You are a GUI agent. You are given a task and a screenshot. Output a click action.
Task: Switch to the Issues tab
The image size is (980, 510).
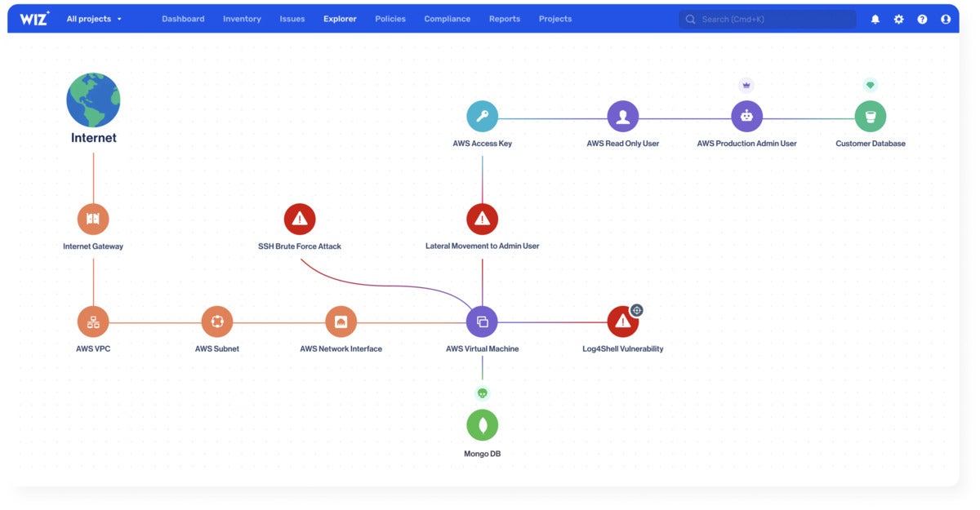292,19
